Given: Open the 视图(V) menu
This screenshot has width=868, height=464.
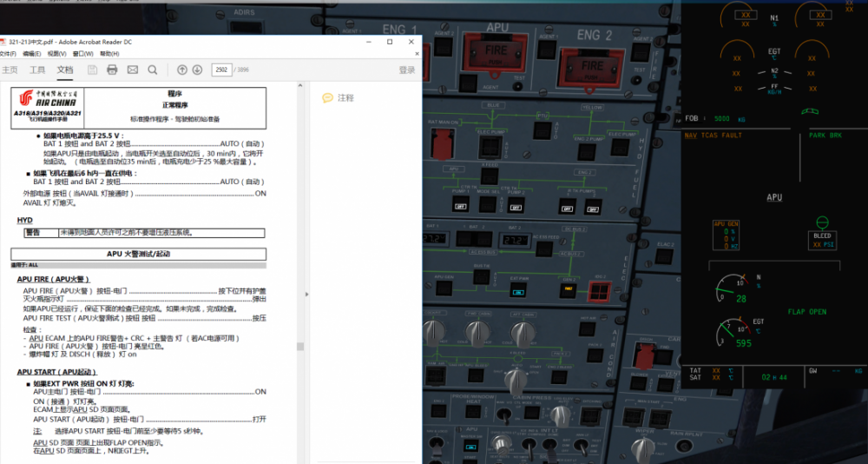Looking at the screenshot, I should (x=58, y=54).
